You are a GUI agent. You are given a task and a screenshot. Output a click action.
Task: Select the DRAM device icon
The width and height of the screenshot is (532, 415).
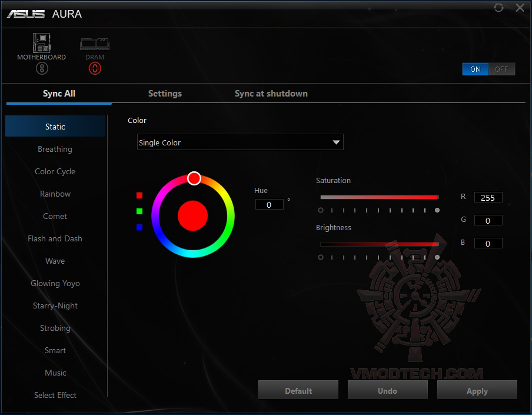point(95,44)
